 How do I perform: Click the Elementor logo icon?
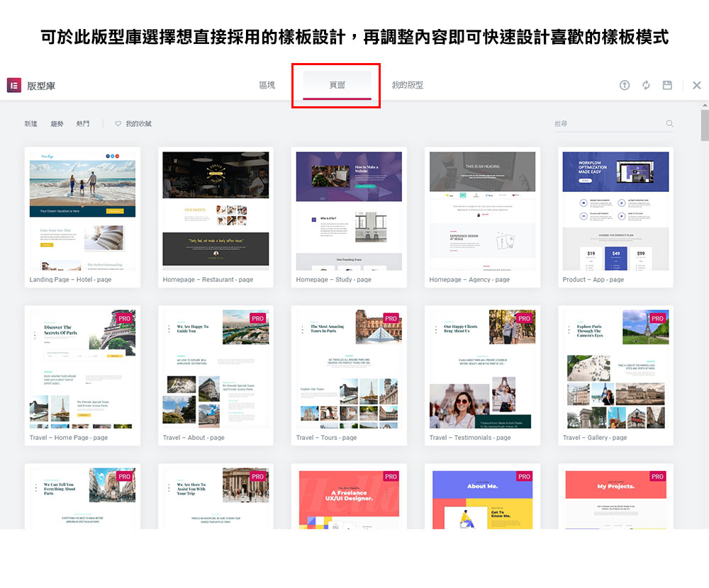click(14, 85)
